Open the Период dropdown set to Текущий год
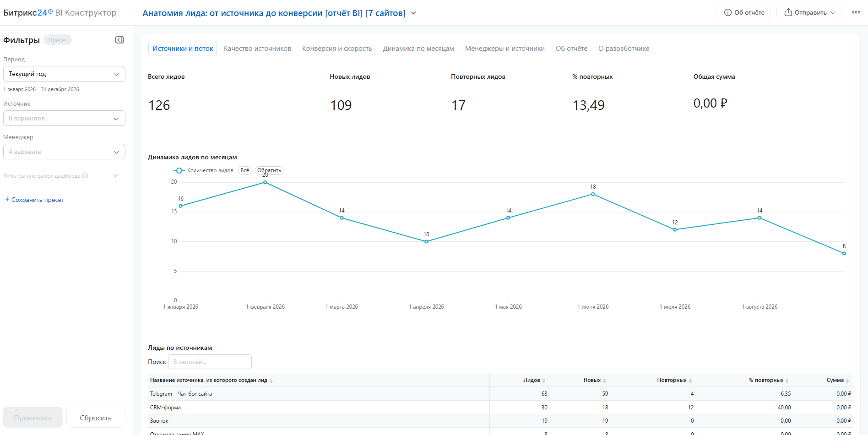 point(64,74)
